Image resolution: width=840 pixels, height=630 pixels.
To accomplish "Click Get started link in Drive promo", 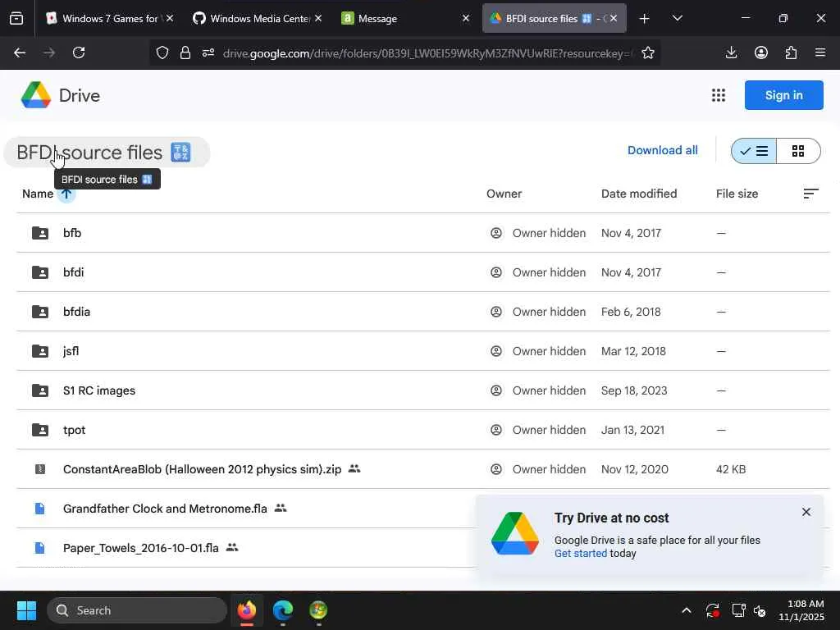I will 580,554.
